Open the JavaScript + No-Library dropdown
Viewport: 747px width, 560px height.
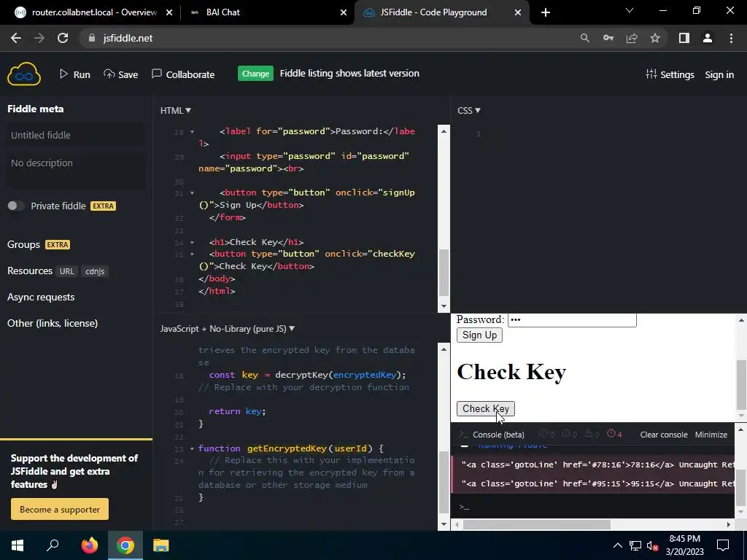(x=228, y=329)
